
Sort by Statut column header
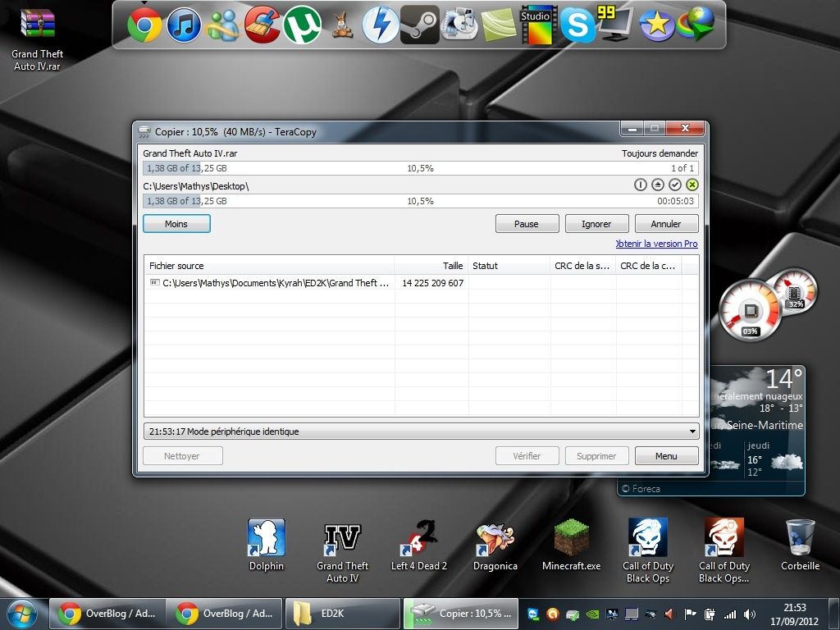click(x=509, y=266)
